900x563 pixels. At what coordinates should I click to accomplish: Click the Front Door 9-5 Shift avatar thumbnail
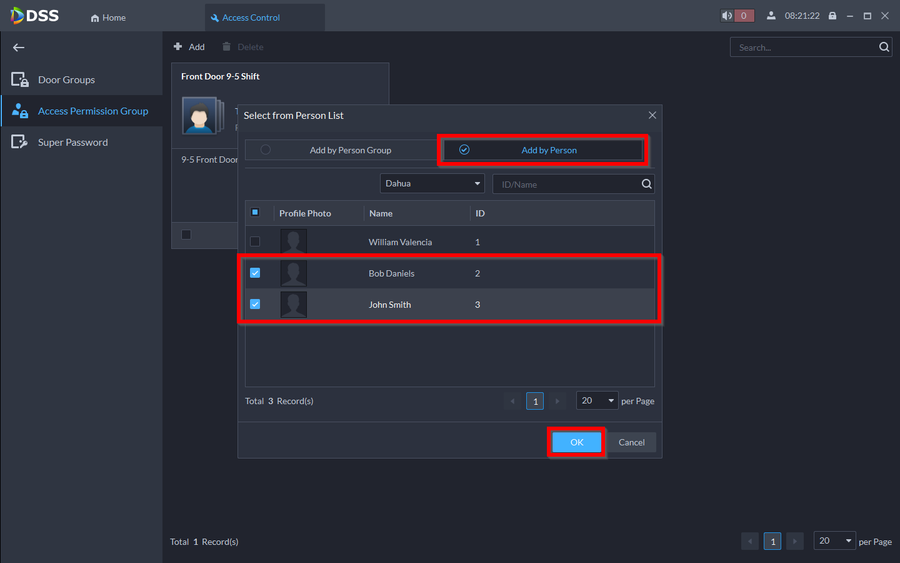pos(200,115)
